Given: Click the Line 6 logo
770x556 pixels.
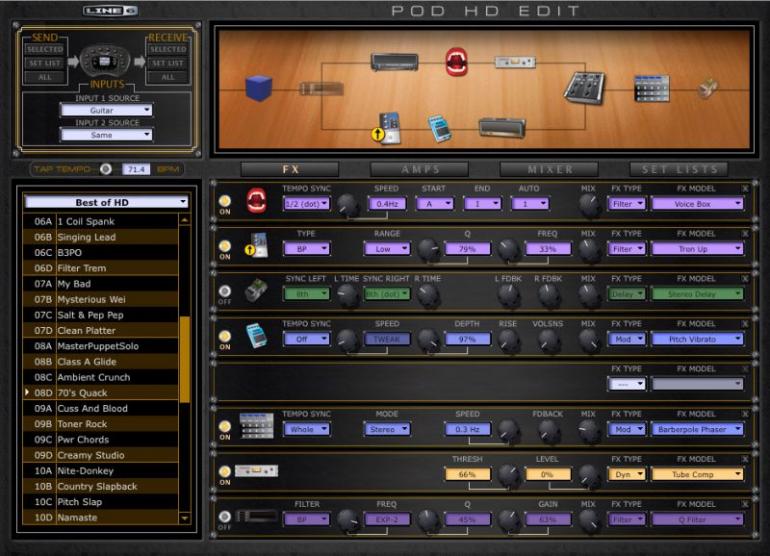Looking at the screenshot, I should pyautogui.click(x=110, y=11).
